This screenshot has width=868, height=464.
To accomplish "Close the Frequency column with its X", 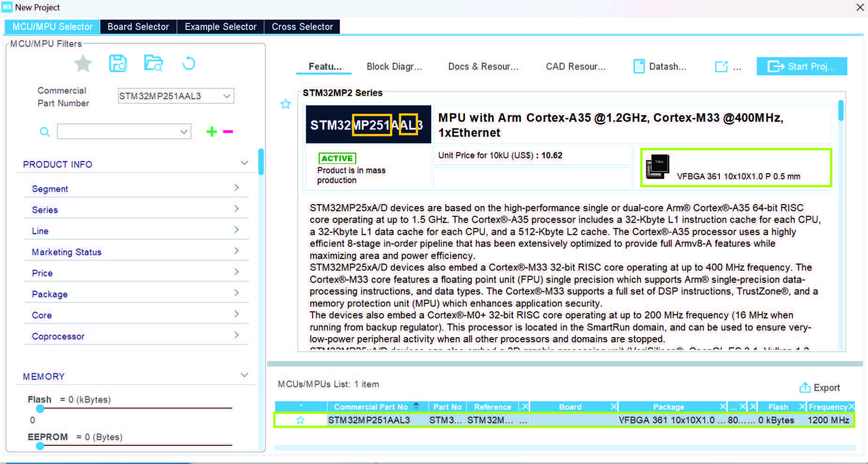I will pos(852,406).
